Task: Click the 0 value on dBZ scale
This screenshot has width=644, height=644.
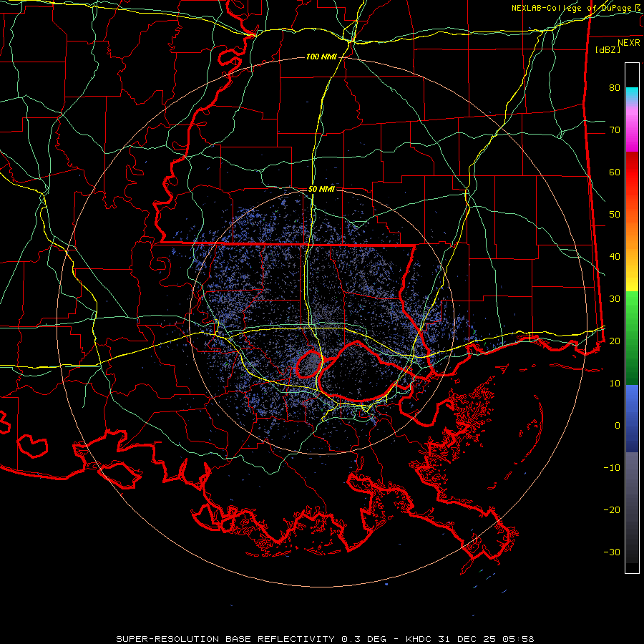Action: click(618, 426)
